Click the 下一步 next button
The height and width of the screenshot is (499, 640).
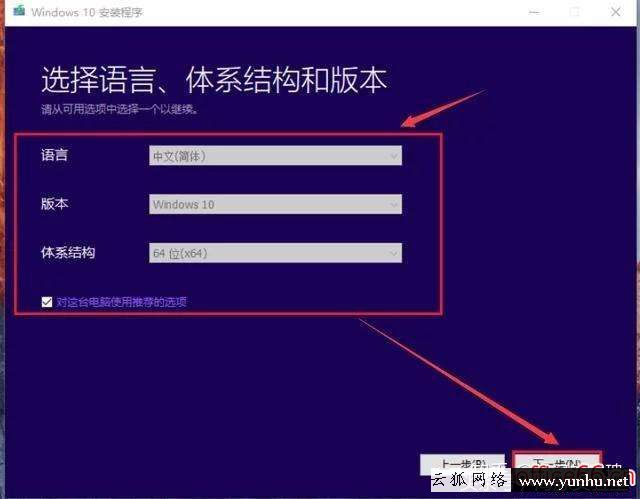[557, 464]
